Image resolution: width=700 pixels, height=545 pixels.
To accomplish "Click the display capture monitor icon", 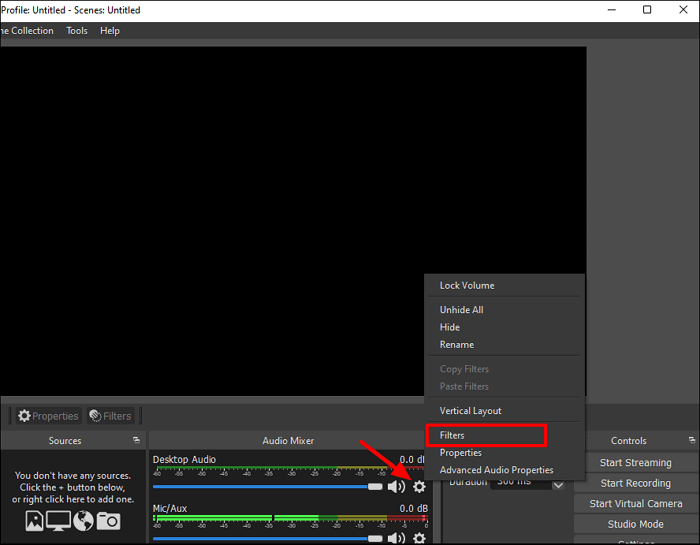I will pyautogui.click(x=59, y=521).
